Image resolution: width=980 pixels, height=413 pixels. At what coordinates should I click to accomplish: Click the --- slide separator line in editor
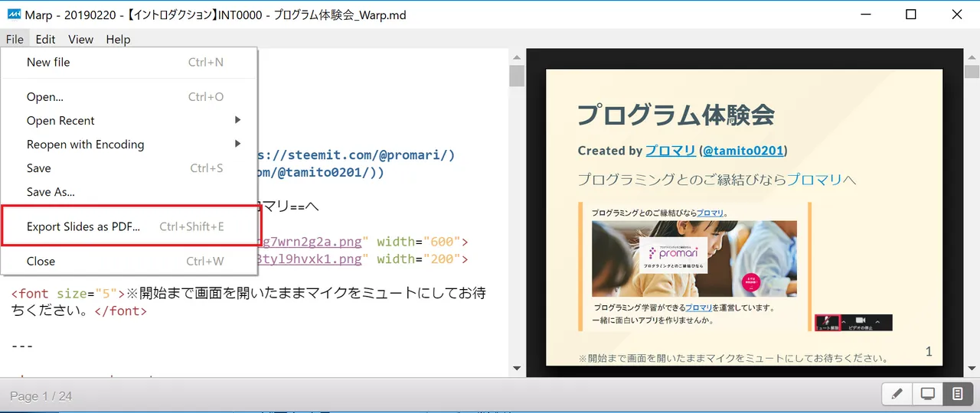tap(22, 346)
